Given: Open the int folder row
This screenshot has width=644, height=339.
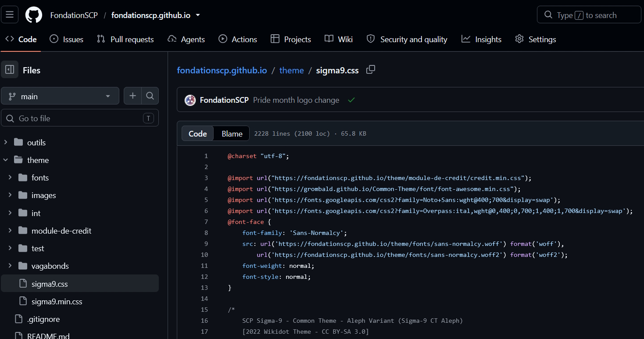Looking at the screenshot, I should (80, 213).
